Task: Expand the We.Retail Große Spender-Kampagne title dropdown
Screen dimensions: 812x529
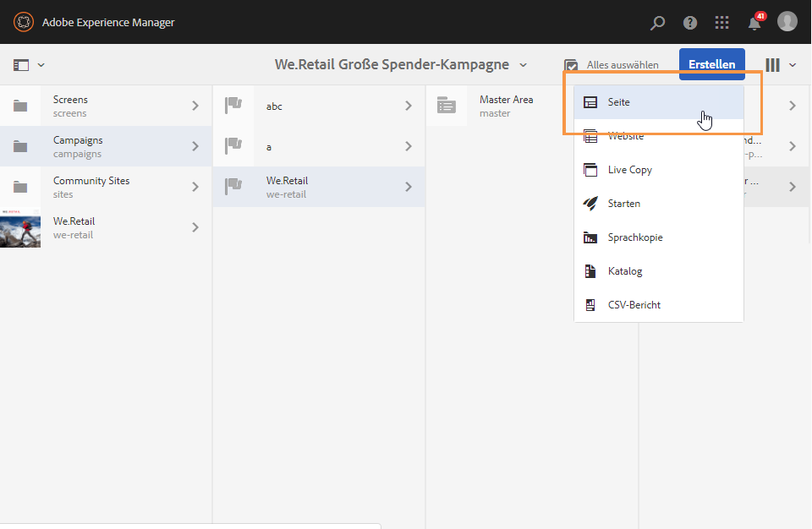Action: [524, 65]
